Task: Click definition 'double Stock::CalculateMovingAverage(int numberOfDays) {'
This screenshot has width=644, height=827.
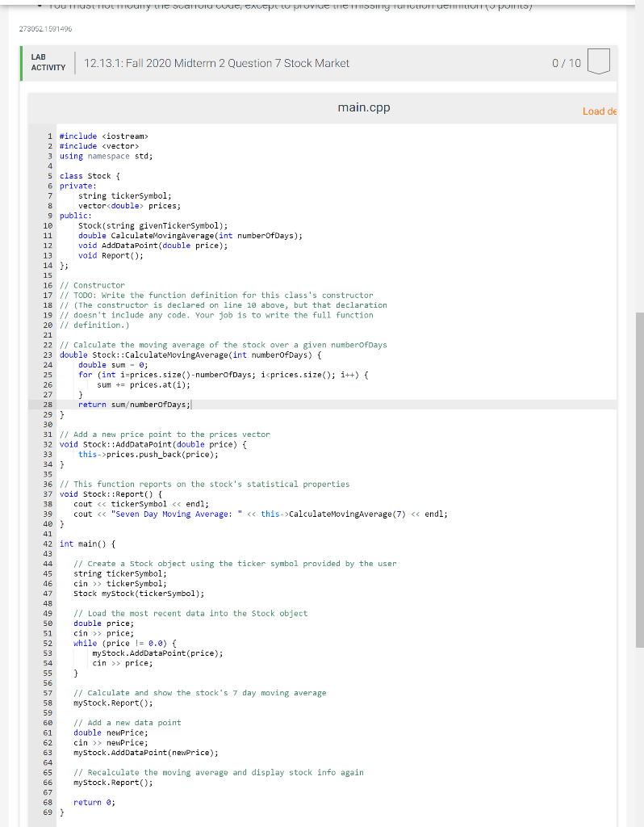Action: coord(190,355)
